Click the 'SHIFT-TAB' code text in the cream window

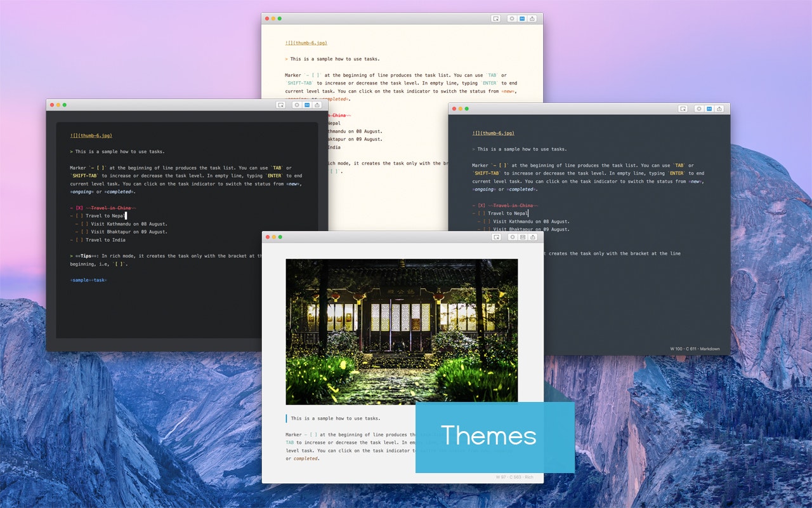point(299,83)
